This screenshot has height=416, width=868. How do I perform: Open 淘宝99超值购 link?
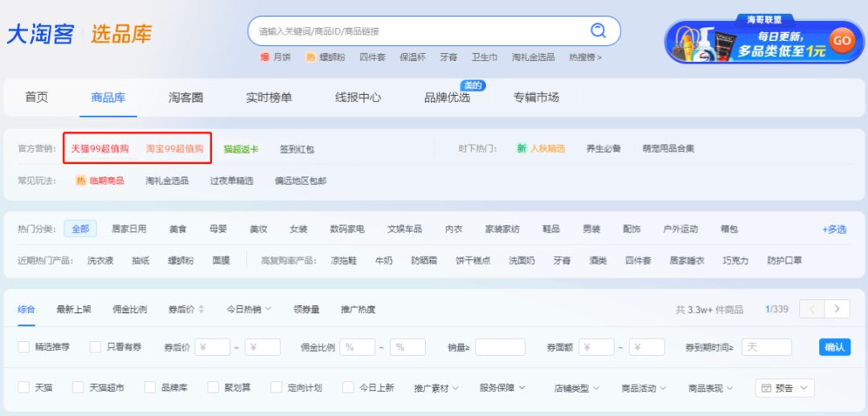(x=174, y=148)
